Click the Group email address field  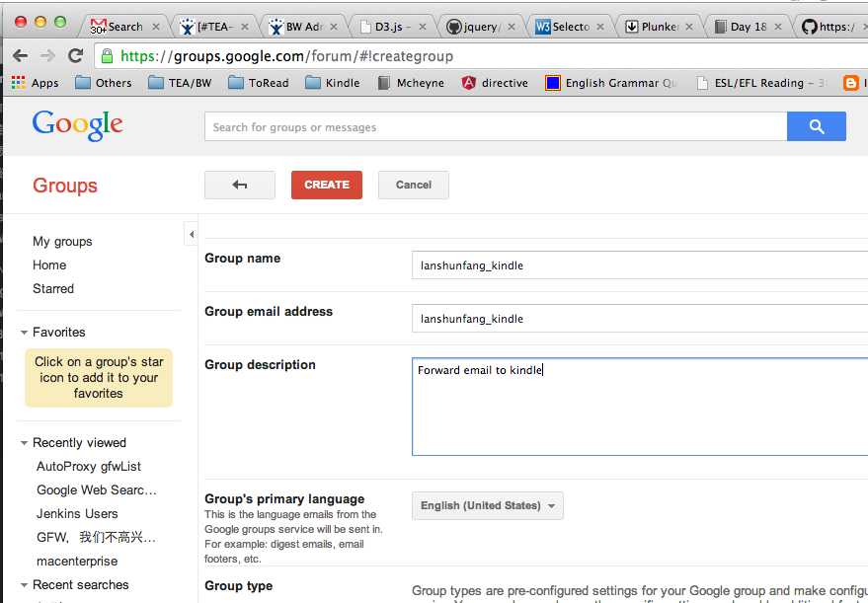point(640,318)
